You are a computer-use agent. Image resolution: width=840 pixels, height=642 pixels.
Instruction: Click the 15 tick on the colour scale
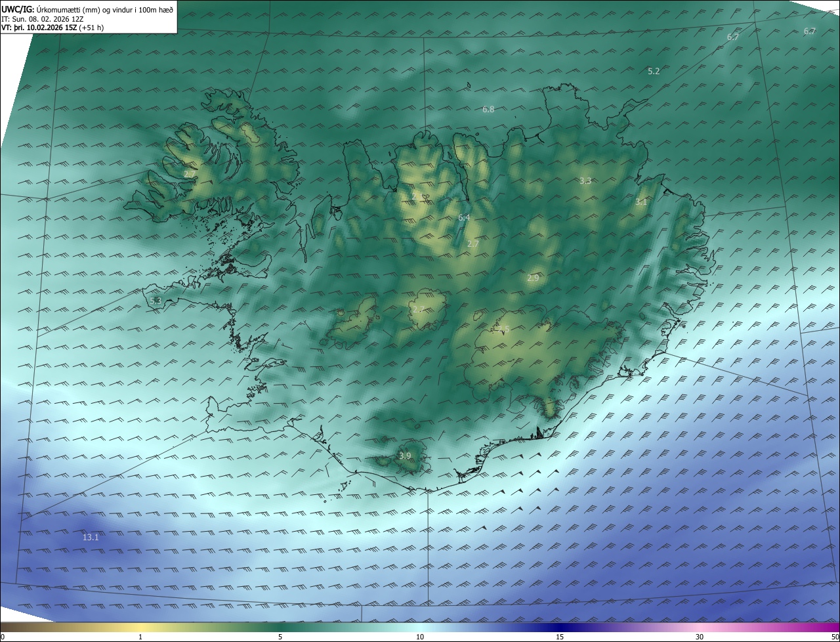(x=560, y=637)
